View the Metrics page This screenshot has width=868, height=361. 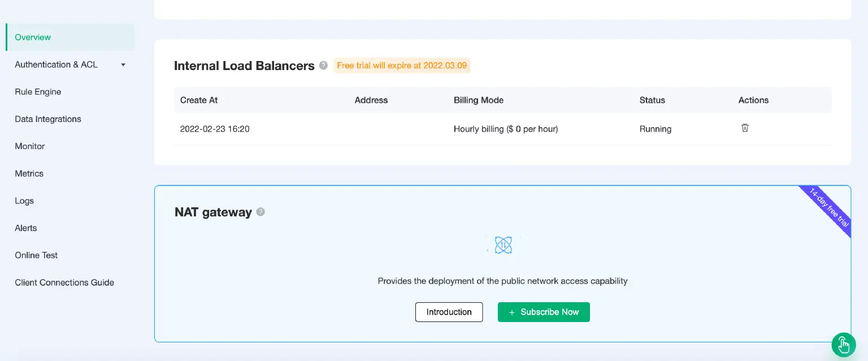point(29,173)
